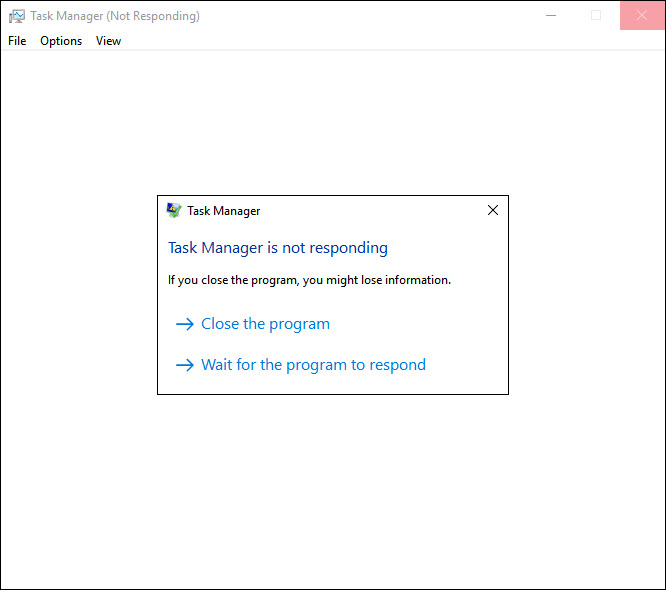The image size is (666, 590).
Task: Click the arrow icon beside Close the program
Action: [x=184, y=324]
